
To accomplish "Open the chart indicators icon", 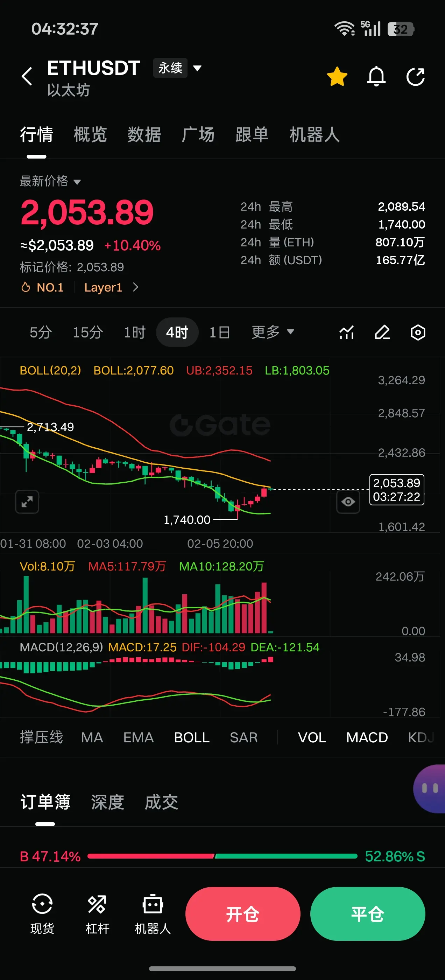I will click(x=346, y=332).
